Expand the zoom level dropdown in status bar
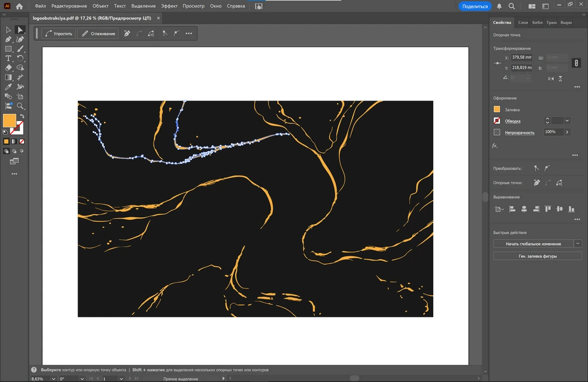The height and width of the screenshot is (382, 588). click(54, 379)
